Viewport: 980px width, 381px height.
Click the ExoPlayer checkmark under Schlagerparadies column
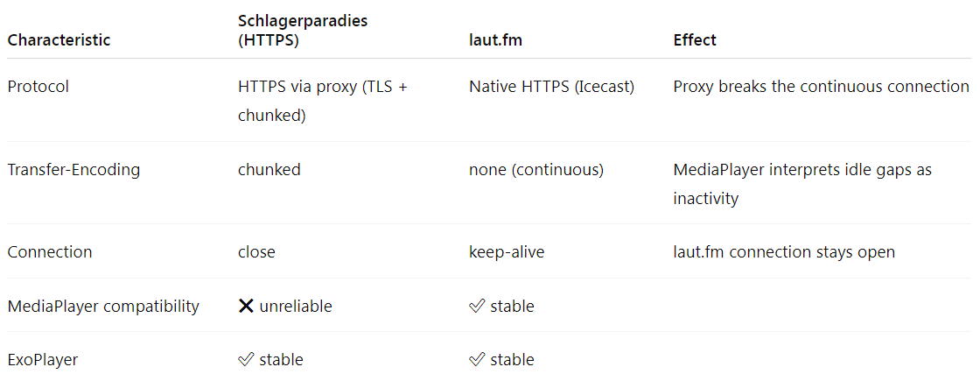pyautogui.click(x=246, y=360)
